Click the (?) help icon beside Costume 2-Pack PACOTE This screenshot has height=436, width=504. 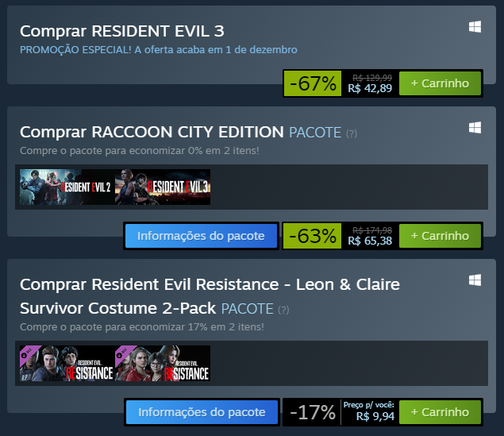pyautogui.click(x=283, y=310)
